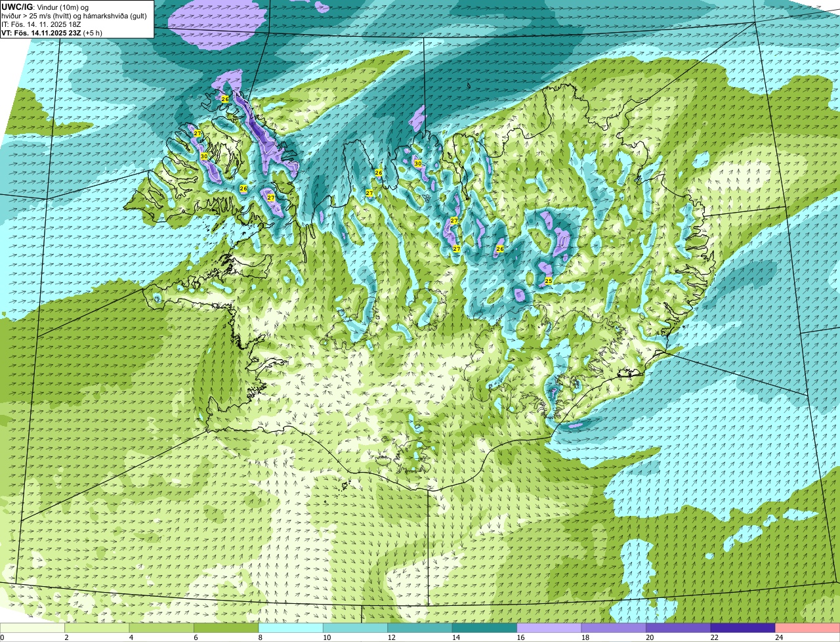
Task: Click the "IT: Fös. 14. 11. 2025 18Z" line
Action: click(41, 24)
